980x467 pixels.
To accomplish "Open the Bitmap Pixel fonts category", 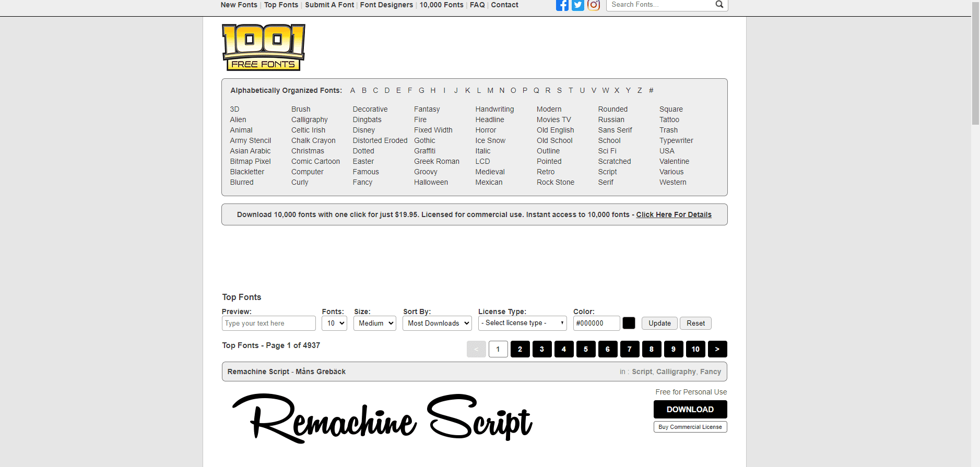I will [x=251, y=161].
